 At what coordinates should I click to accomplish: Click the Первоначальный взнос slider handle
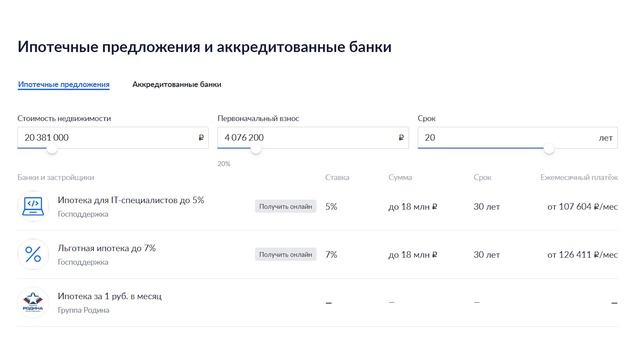[256, 149]
